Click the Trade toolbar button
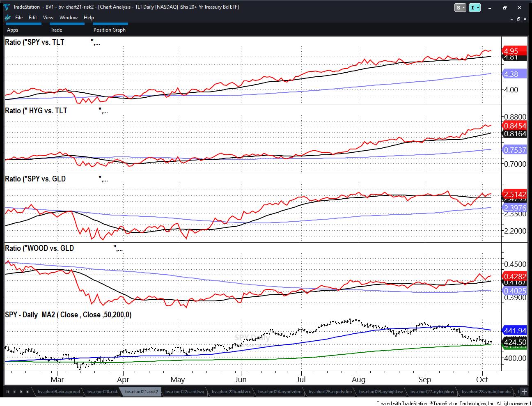Image resolution: width=532 pixels, height=406 pixels. (x=56, y=30)
